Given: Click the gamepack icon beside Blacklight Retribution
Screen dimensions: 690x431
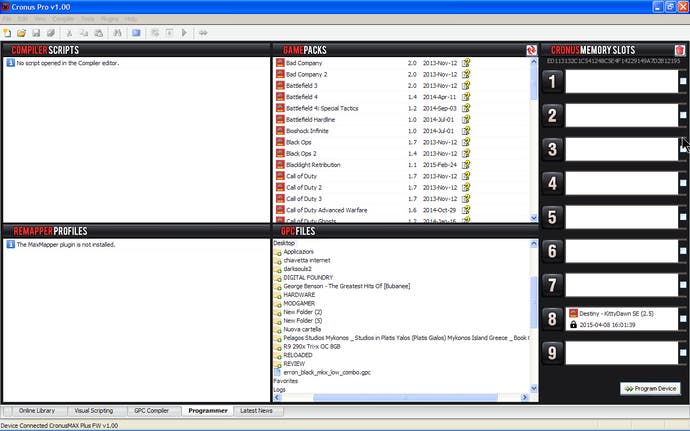Looking at the screenshot, I should (x=280, y=165).
